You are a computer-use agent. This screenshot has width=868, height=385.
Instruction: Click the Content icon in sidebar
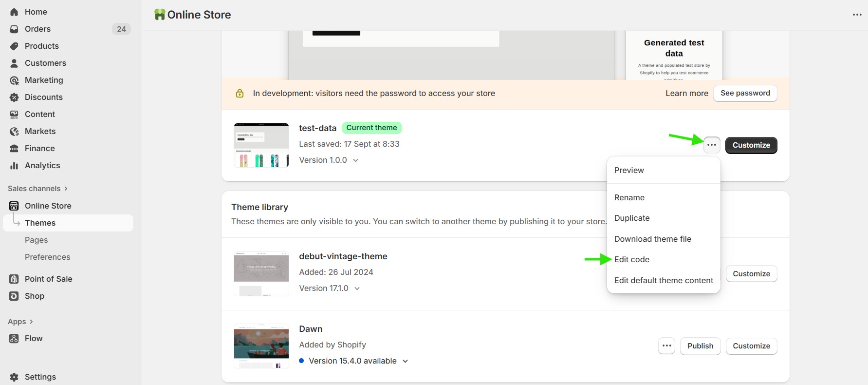click(14, 114)
